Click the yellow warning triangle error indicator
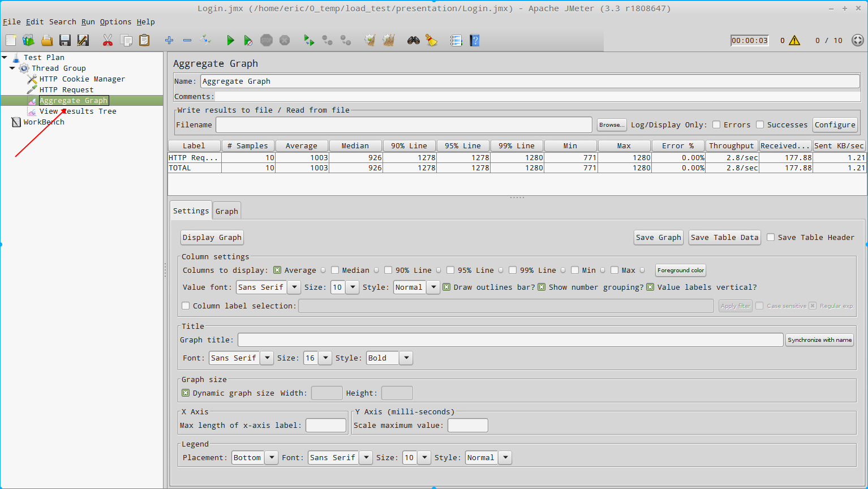This screenshot has height=489, width=868. [x=794, y=40]
